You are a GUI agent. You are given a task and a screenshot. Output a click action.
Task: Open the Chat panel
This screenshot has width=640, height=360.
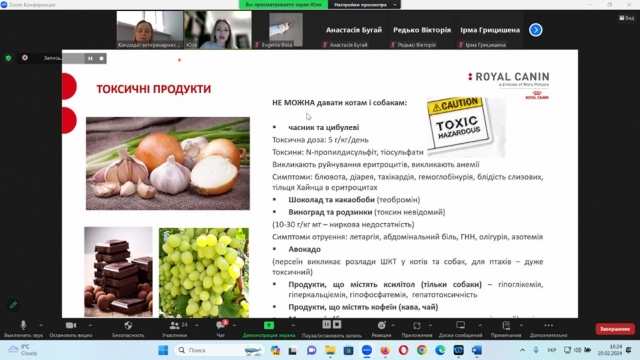(x=220, y=325)
